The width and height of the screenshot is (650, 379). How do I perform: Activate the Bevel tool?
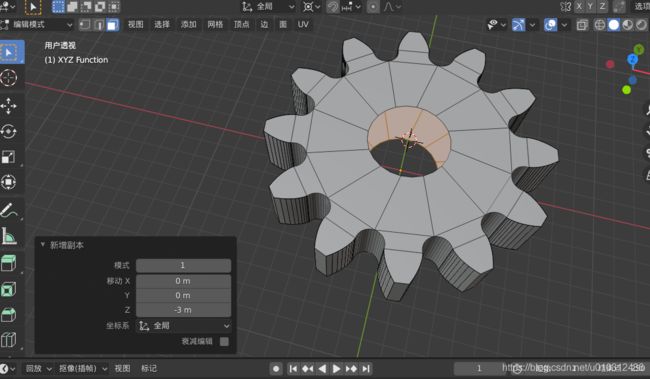click(x=9, y=315)
